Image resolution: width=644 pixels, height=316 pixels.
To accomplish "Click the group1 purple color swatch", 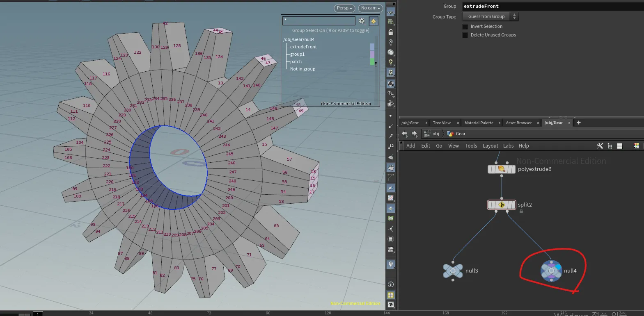I will click(x=372, y=54).
